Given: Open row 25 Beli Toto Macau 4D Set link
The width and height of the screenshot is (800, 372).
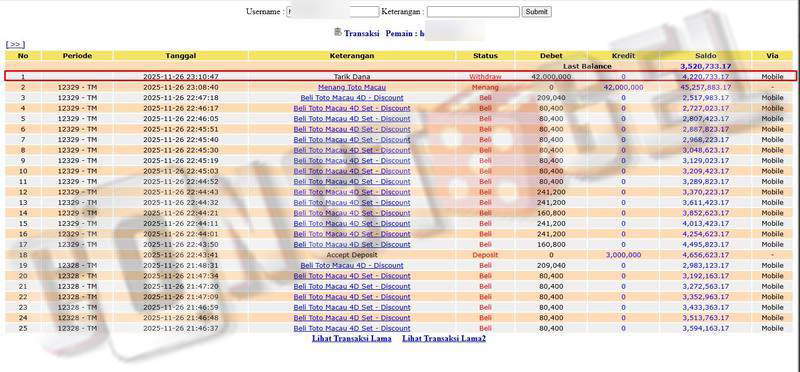Looking at the screenshot, I should coord(352,328).
